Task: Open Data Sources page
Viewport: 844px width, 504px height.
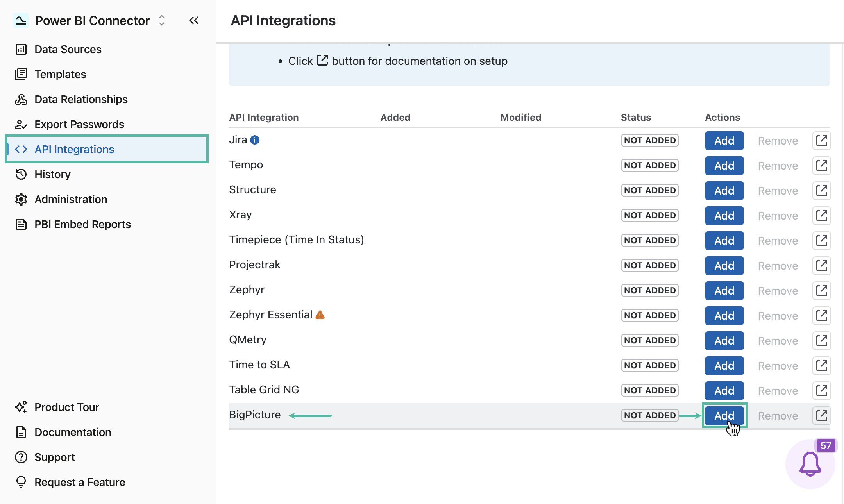Action: tap(68, 49)
